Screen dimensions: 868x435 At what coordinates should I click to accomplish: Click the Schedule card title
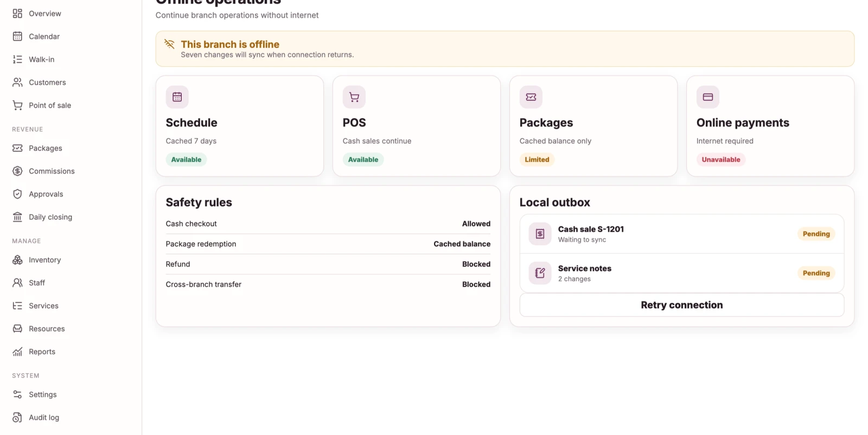click(192, 123)
